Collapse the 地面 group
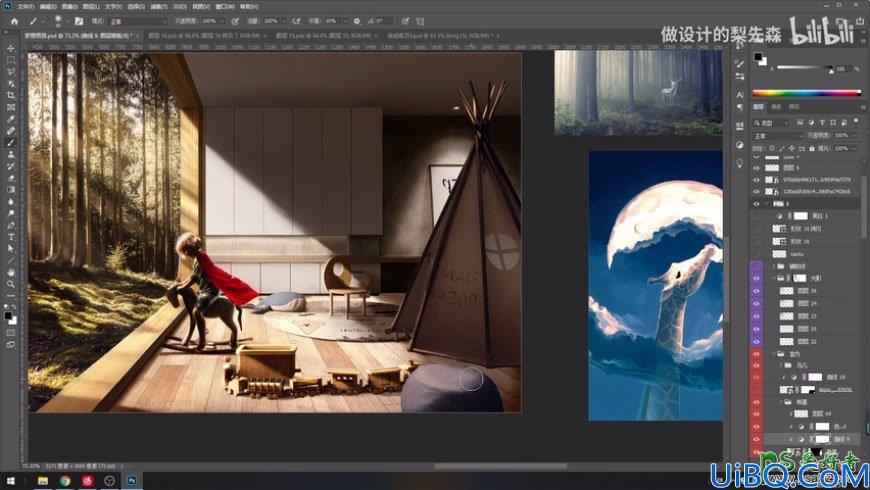 coord(780,402)
